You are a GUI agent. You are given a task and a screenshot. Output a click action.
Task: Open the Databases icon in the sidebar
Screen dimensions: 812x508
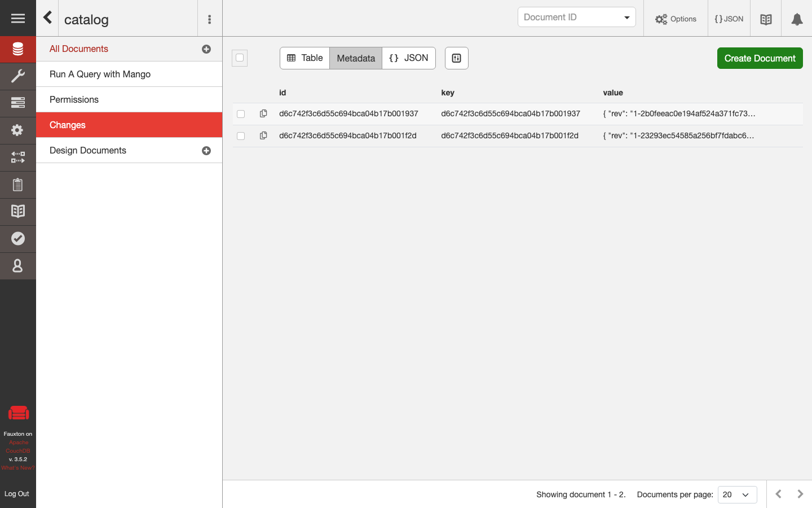coord(18,49)
